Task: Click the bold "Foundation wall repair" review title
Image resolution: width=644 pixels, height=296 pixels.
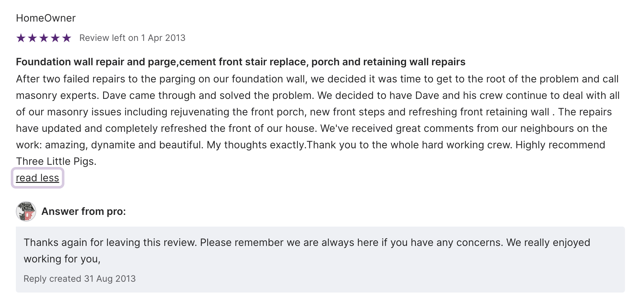Action: [240, 62]
